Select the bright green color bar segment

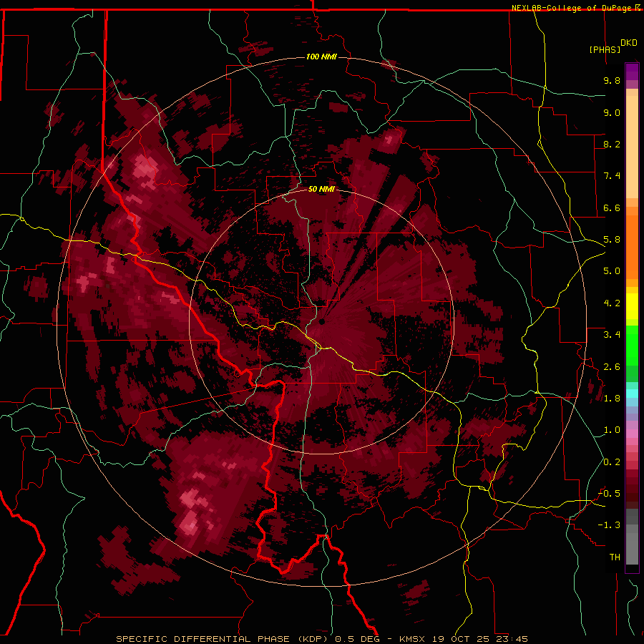[x=632, y=346]
